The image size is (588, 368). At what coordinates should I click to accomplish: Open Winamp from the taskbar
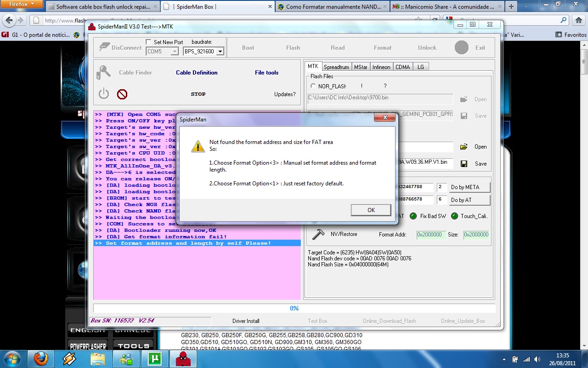(69, 358)
